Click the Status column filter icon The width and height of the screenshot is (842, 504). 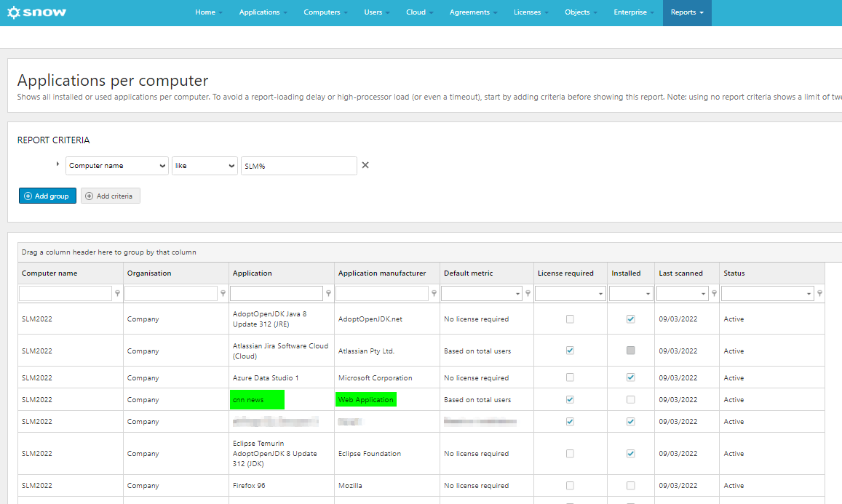click(x=819, y=294)
